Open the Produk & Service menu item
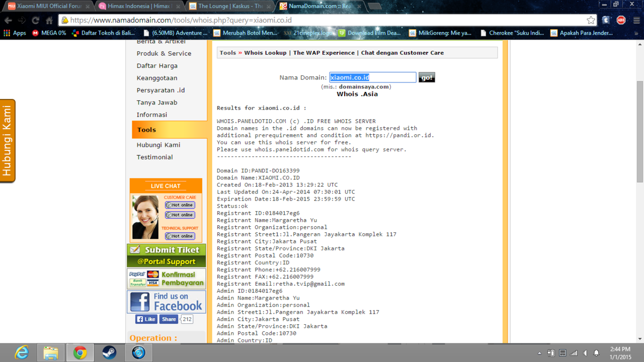Image resolution: width=644 pixels, height=362 pixels. click(164, 53)
